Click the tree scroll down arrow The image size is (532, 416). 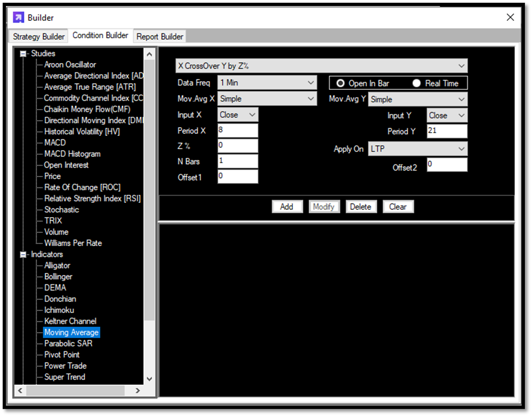click(149, 379)
